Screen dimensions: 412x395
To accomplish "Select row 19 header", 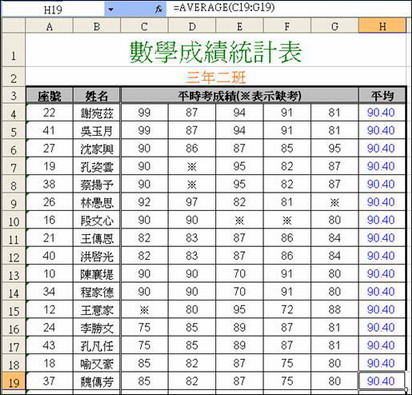I will 13,381.
